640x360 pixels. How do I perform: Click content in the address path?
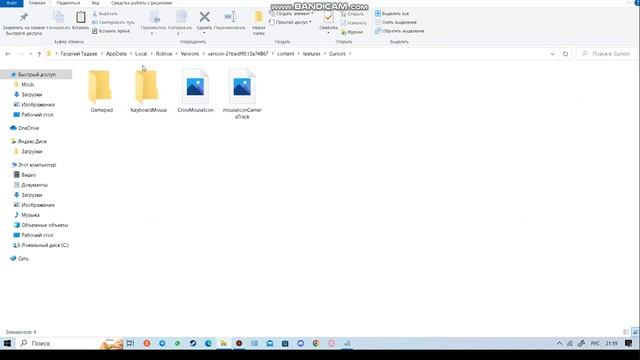(286, 54)
